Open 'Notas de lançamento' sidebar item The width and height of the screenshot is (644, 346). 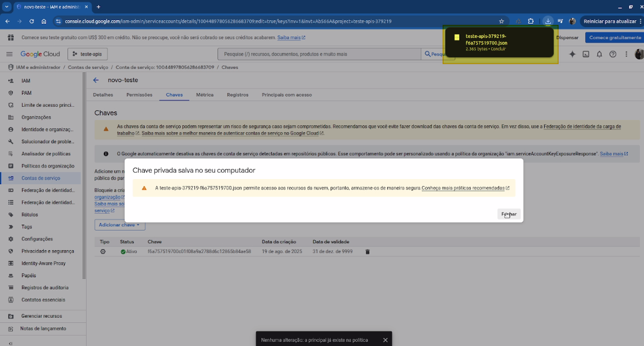click(x=43, y=329)
